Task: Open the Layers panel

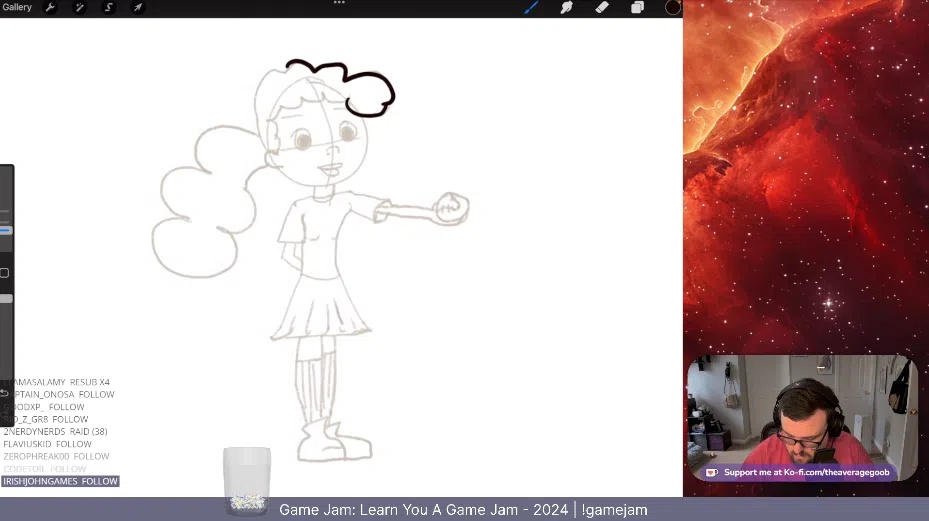Action: pos(637,8)
